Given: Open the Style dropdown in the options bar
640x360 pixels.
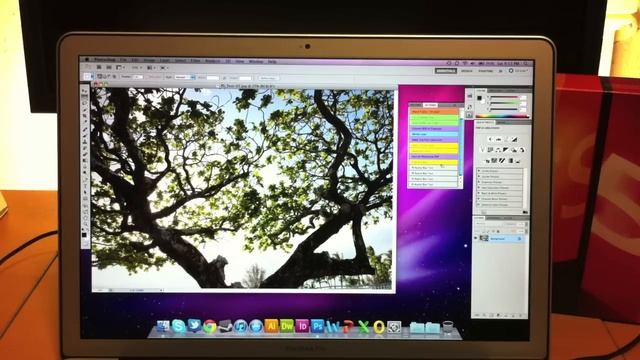Looking at the screenshot, I should (184, 77).
